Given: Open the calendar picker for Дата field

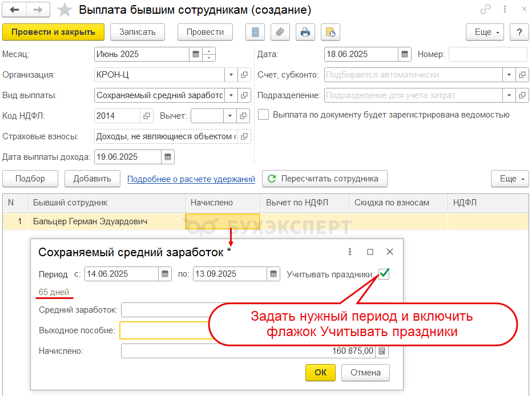Looking at the screenshot, I should (405, 54).
